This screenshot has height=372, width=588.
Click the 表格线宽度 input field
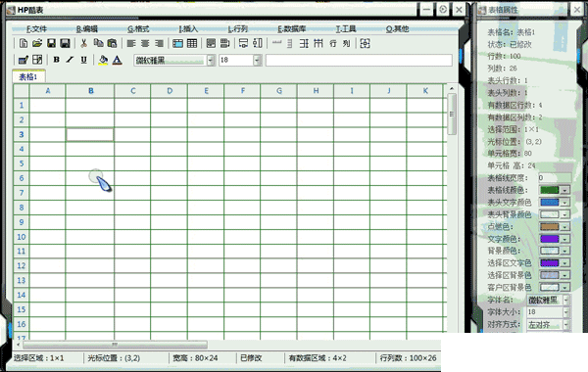[555, 177]
